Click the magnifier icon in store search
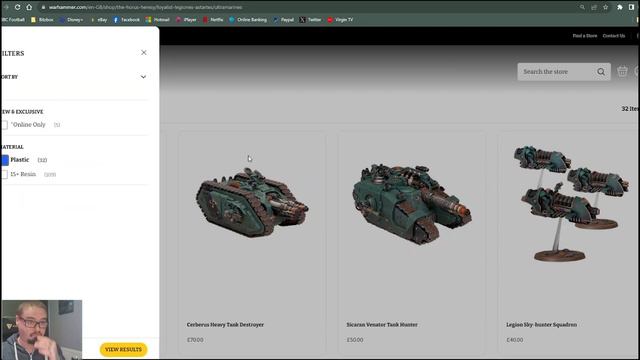 tap(601, 72)
